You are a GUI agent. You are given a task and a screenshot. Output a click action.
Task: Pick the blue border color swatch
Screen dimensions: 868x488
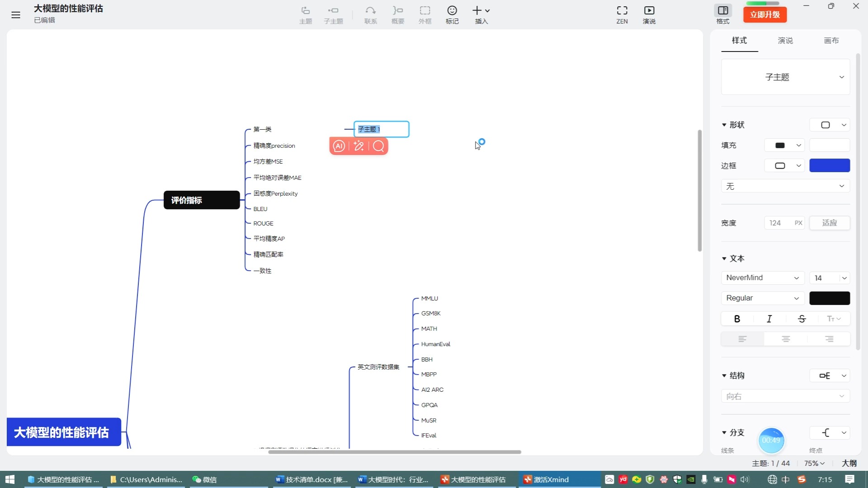tap(830, 165)
